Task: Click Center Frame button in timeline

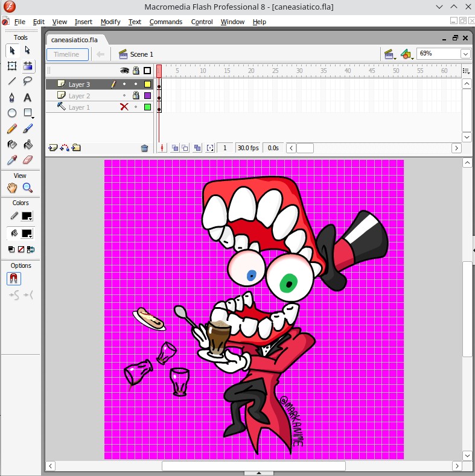Action: point(162,148)
